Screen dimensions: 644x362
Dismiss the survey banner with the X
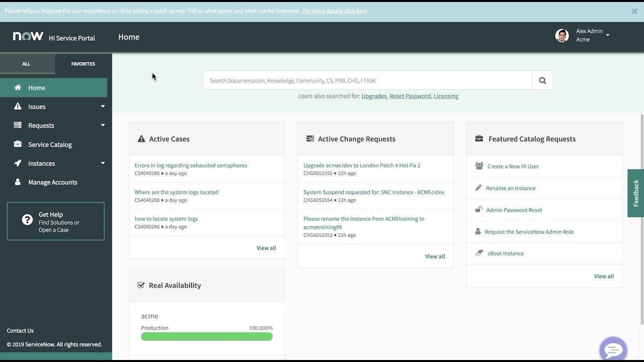(634, 11)
